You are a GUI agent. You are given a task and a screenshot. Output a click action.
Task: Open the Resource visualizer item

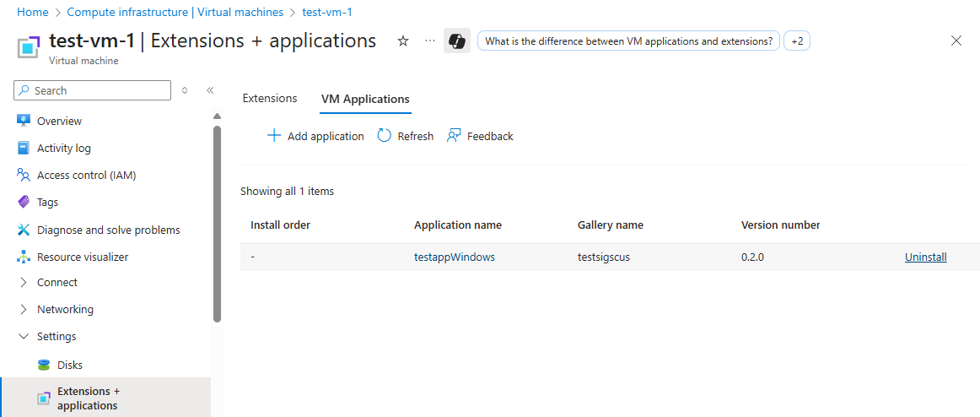click(82, 257)
